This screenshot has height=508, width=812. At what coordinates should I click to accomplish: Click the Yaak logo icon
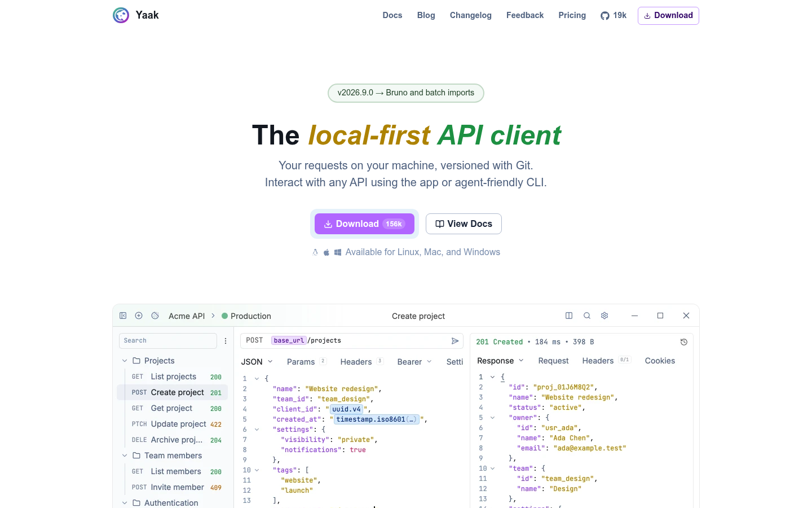pos(121,15)
